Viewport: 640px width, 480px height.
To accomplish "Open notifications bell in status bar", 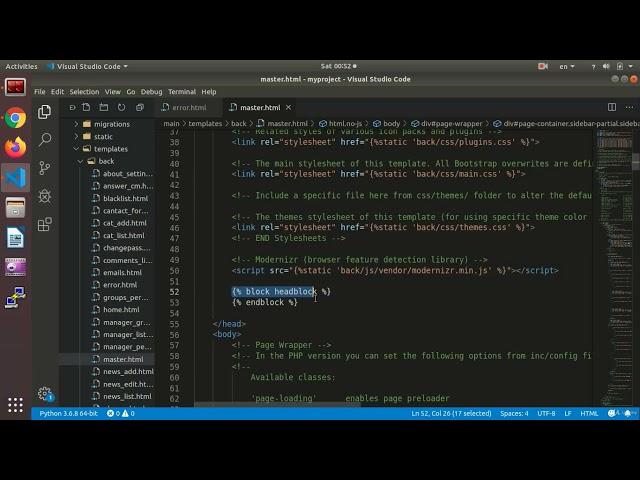I will point(627,413).
